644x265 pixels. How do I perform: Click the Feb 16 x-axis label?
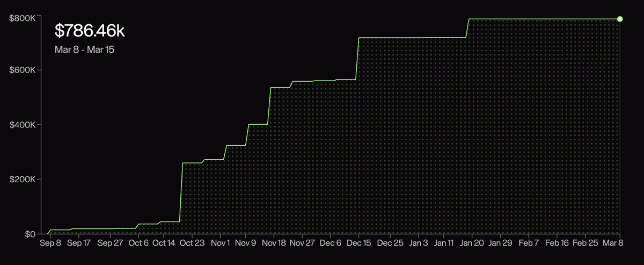557,243
